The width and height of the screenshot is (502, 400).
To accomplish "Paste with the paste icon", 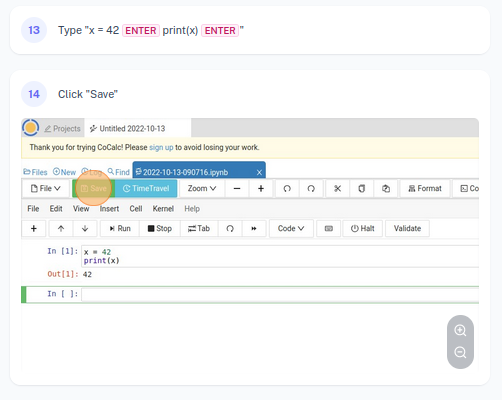I will 386,189.
